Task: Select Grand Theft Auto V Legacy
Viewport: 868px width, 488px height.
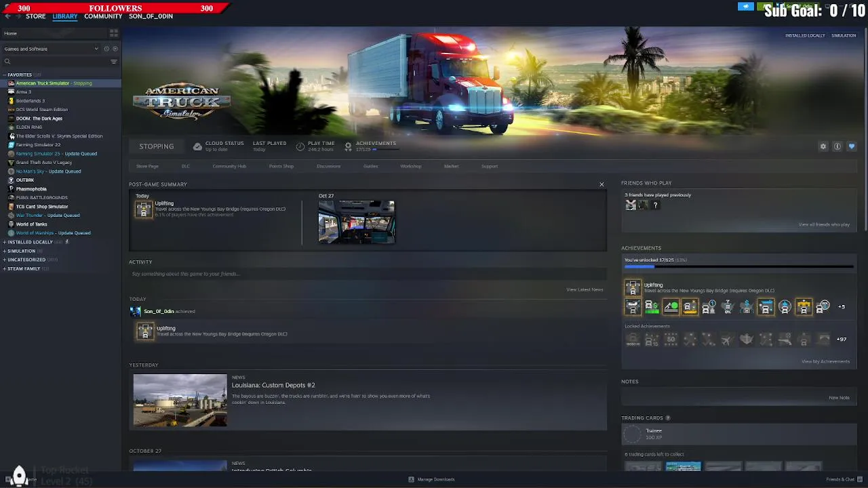Action: (43, 163)
